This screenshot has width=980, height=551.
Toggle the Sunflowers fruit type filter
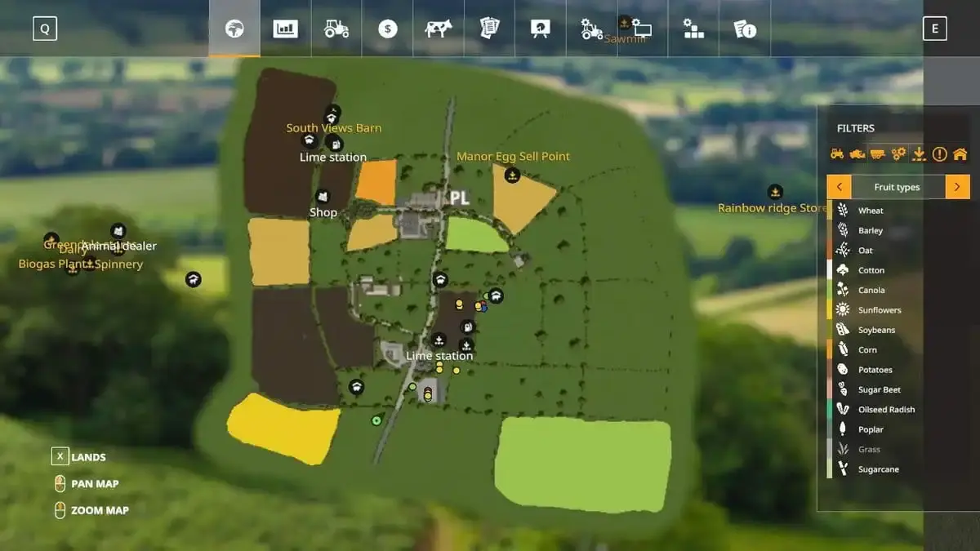click(879, 310)
